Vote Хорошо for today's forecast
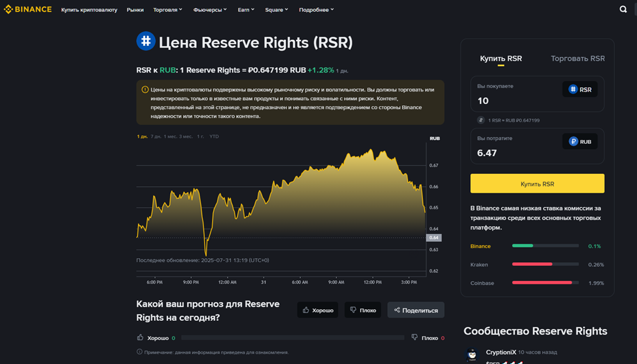This screenshot has height=364, width=637. click(318, 310)
